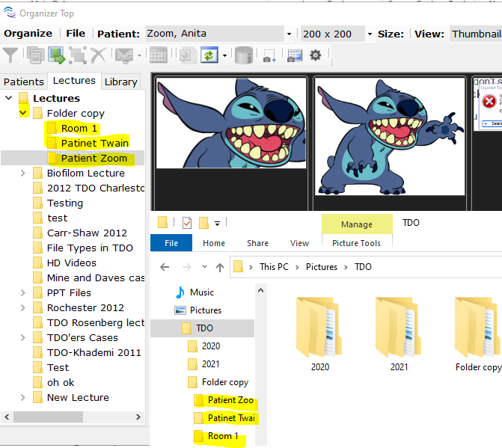Click the calendar grid icon
This screenshot has width=502, height=448.
[x=158, y=55]
